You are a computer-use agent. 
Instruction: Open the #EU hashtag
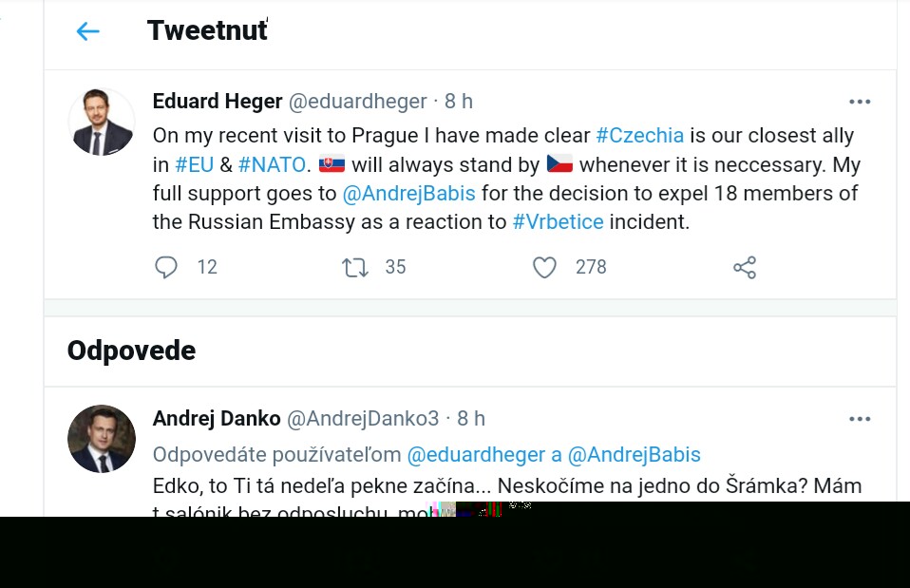click(195, 165)
